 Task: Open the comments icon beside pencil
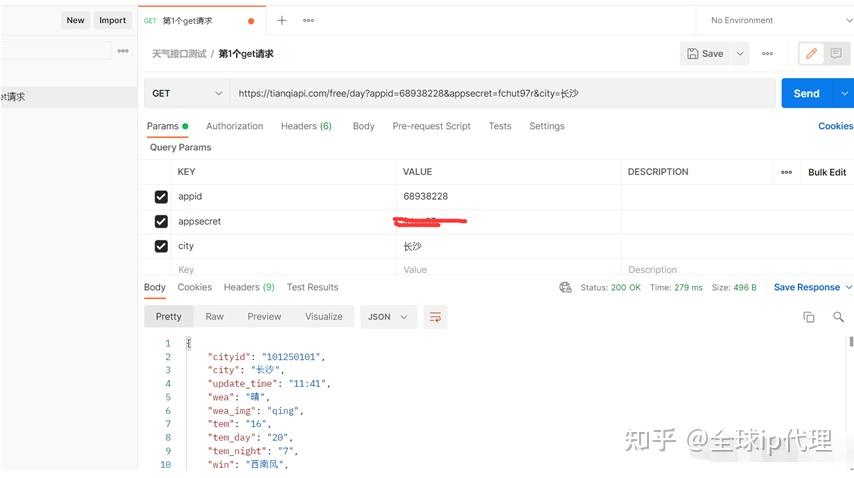click(x=835, y=53)
